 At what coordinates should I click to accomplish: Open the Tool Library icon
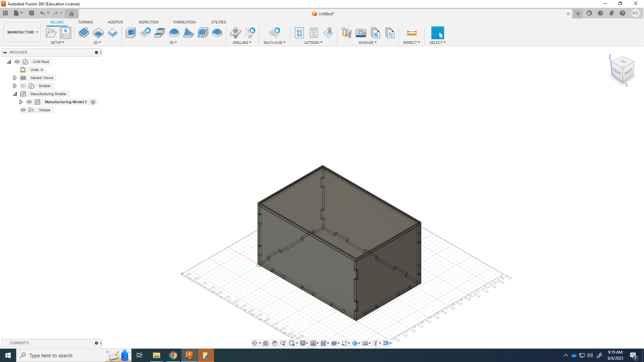coord(346,33)
